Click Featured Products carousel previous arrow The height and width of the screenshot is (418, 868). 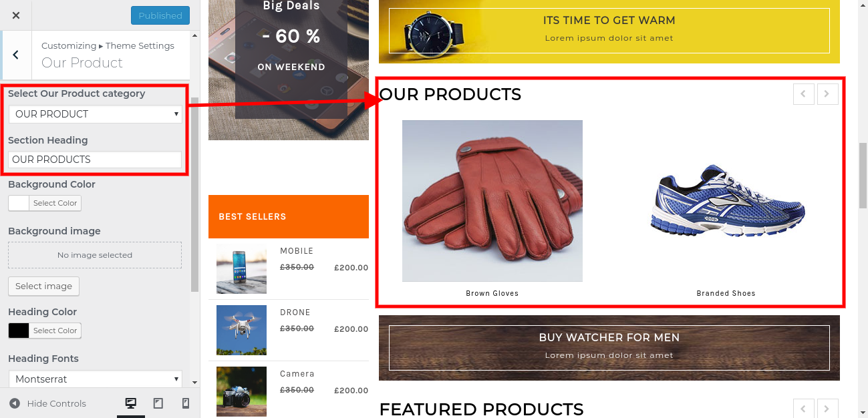coord(804,409)
